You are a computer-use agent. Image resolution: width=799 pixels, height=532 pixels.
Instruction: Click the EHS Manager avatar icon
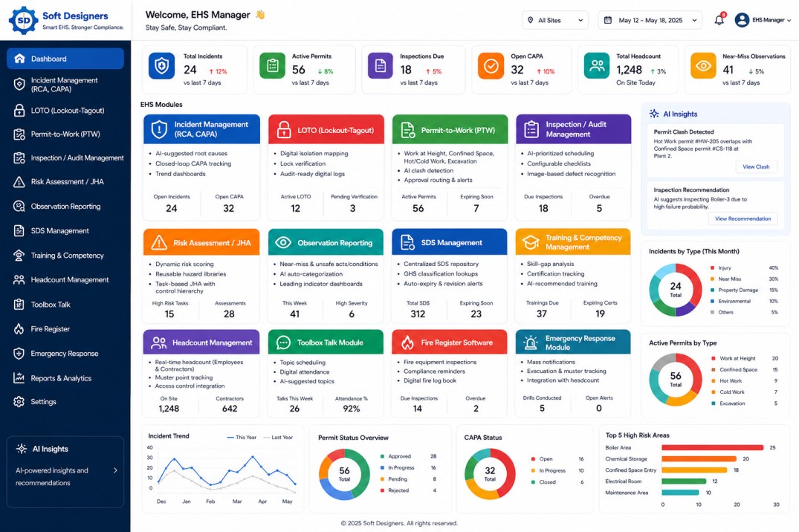point(742,20)
